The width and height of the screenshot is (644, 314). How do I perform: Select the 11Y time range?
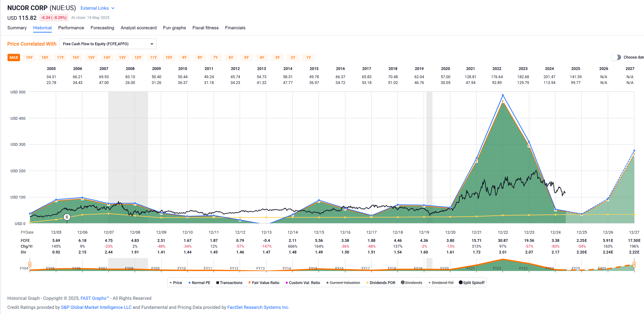[x=153, y=58]
